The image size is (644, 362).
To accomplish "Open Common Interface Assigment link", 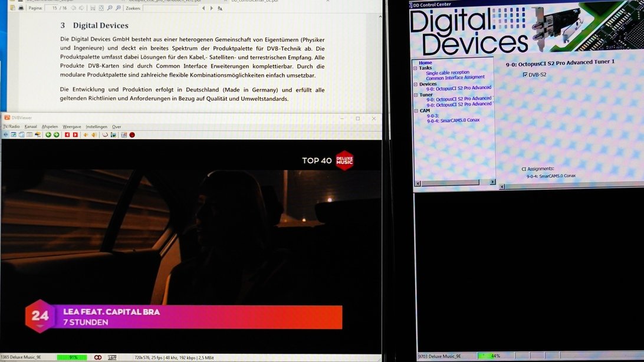I will click(455, 77).
